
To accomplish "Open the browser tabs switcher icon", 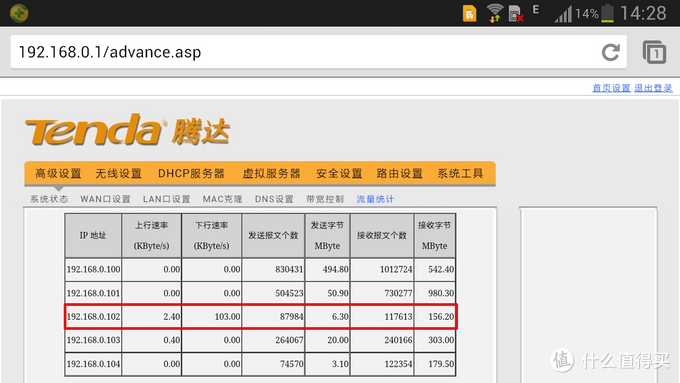I will 654,52.
